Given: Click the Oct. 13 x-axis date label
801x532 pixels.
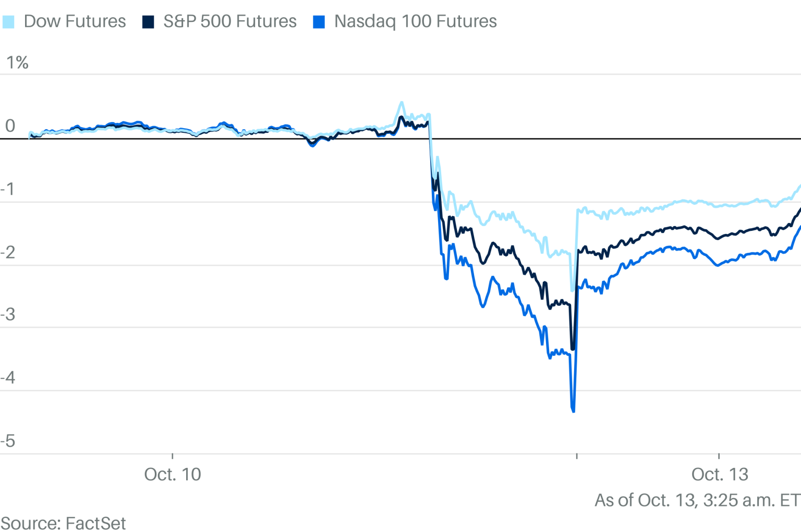Looking at the screenshot, I should pos(720,474).
